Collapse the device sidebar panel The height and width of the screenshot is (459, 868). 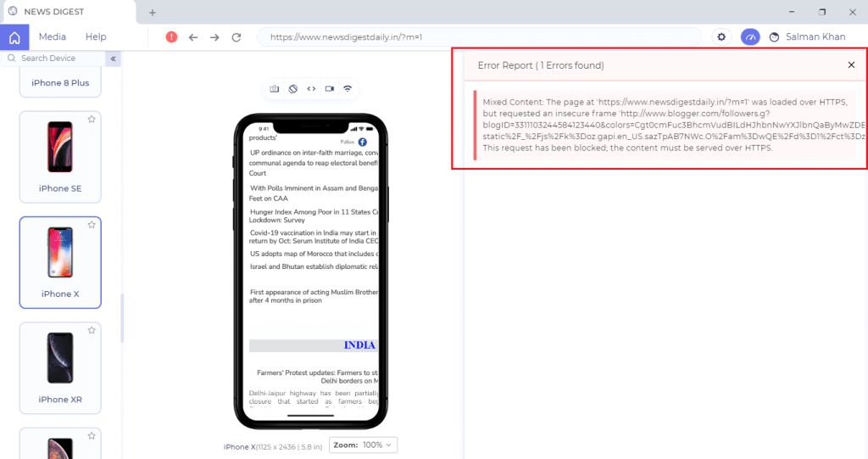(113, 59)
